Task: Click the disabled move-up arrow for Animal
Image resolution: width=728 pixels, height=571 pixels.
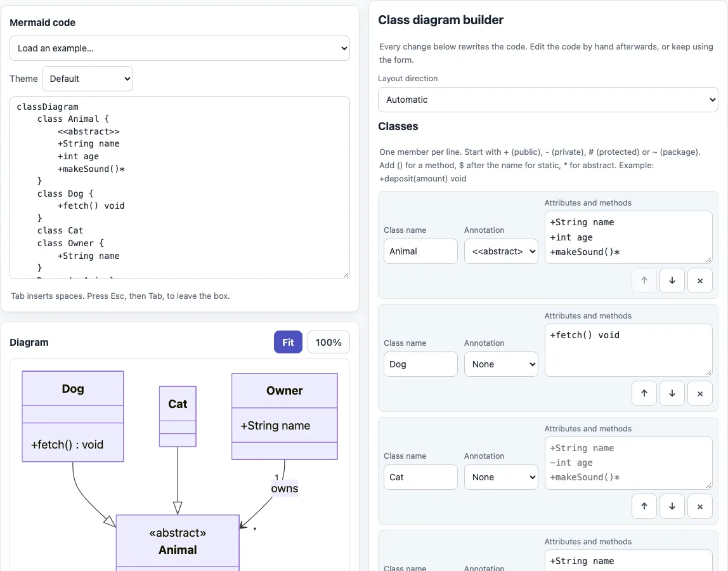Action: pos(644,280)
